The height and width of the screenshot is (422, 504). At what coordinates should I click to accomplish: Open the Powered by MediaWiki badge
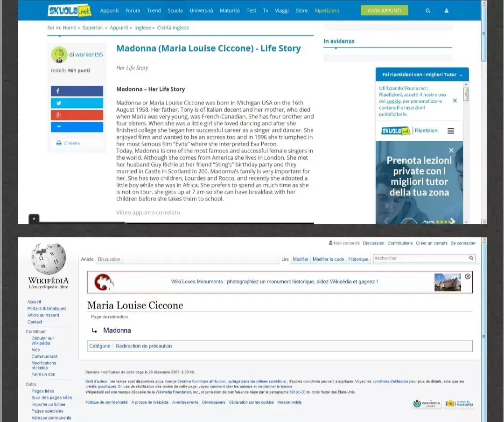(x=459, y=404)
